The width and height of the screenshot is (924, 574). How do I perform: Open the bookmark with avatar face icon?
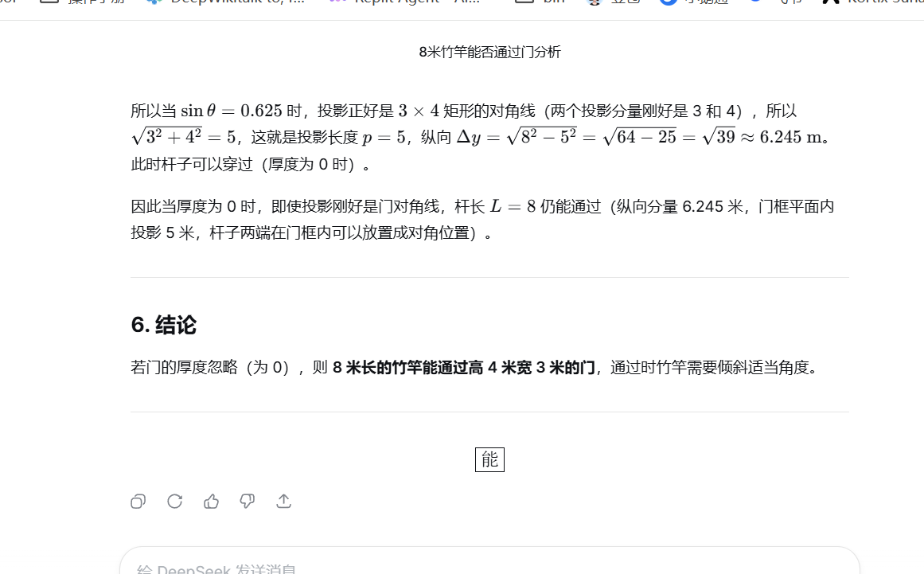click(613, 2)
